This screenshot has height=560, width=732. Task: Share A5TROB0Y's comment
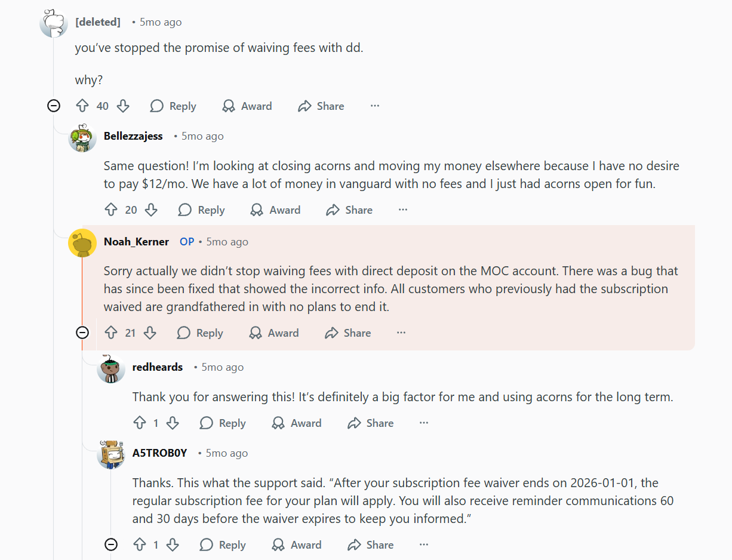[x=370, y=544]
